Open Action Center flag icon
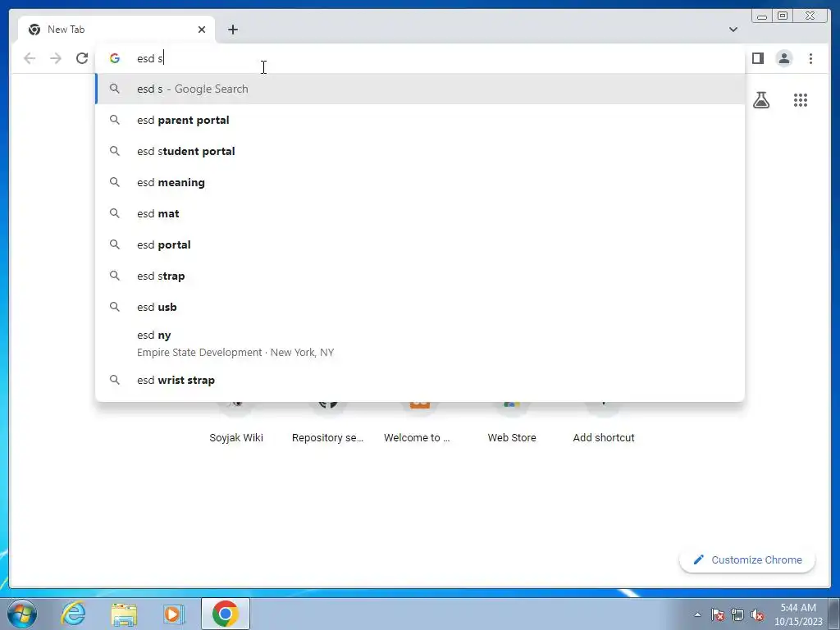The image size is (840, 630). [x=718, y=614]
